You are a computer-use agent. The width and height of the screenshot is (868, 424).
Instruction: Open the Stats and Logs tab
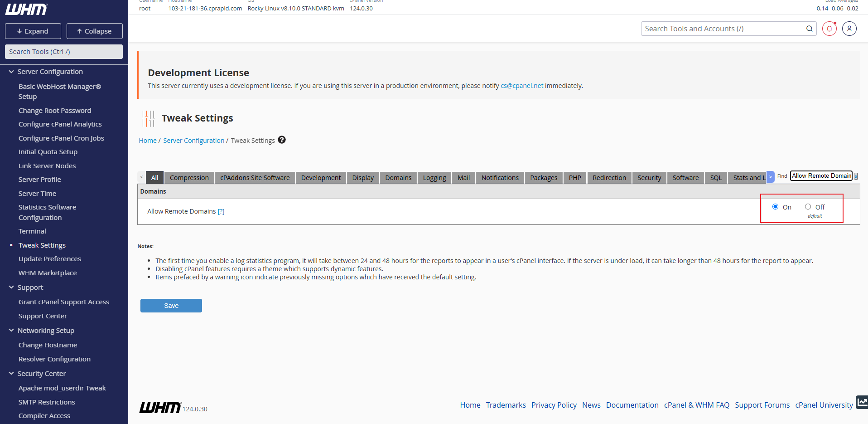[x=747, y=178]
